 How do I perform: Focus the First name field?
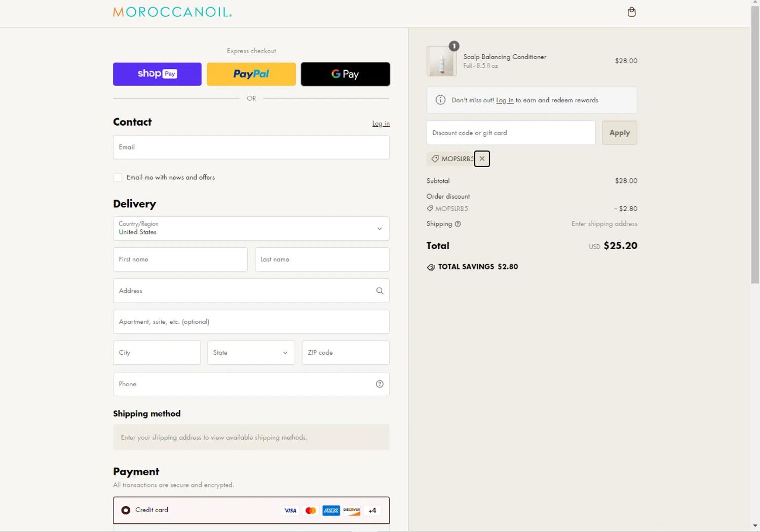point(180,259)
